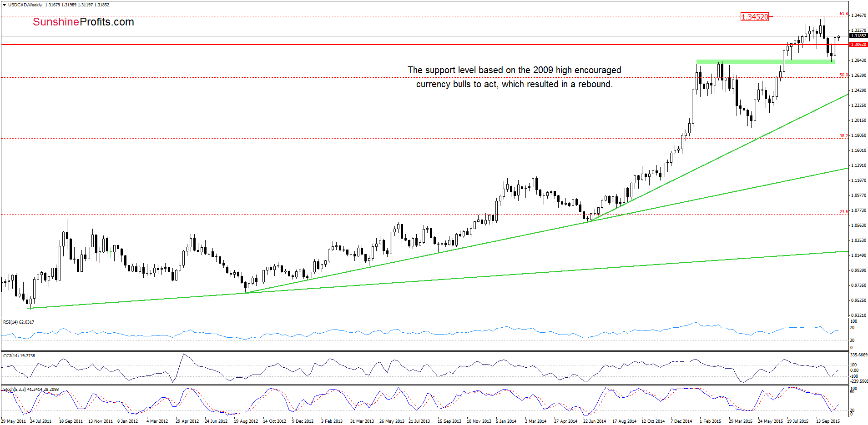
Task: Click the 1.28430 value on price axis
Action: click(858, 60)
